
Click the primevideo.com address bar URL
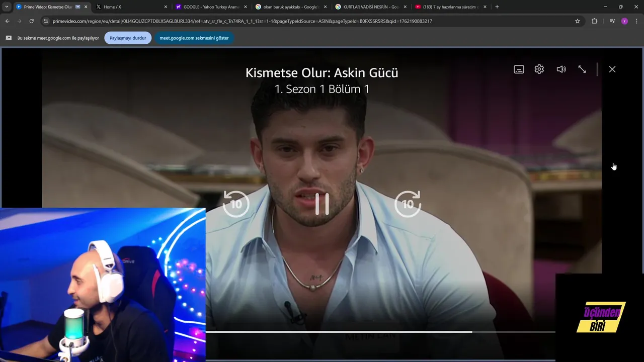(x=243, y=21)
